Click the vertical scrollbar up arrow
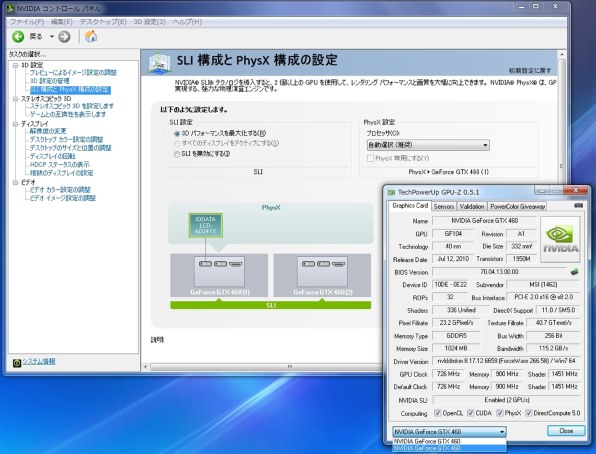 (562, 55)
